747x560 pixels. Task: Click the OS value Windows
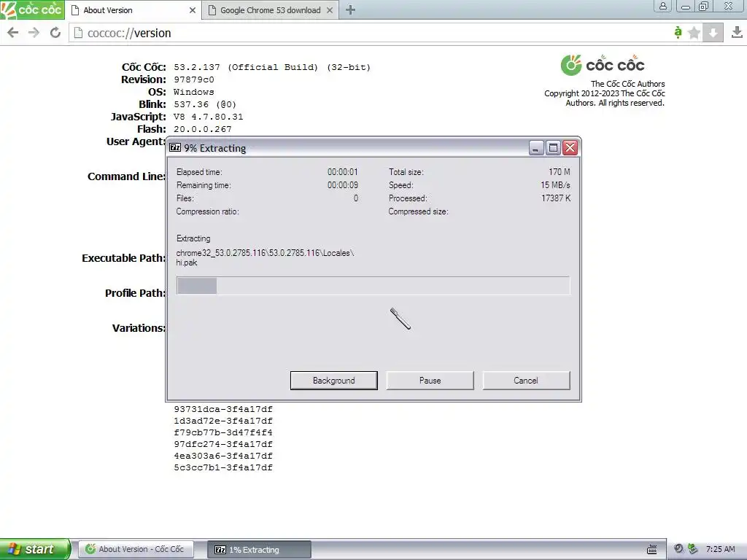pos(193,92)
